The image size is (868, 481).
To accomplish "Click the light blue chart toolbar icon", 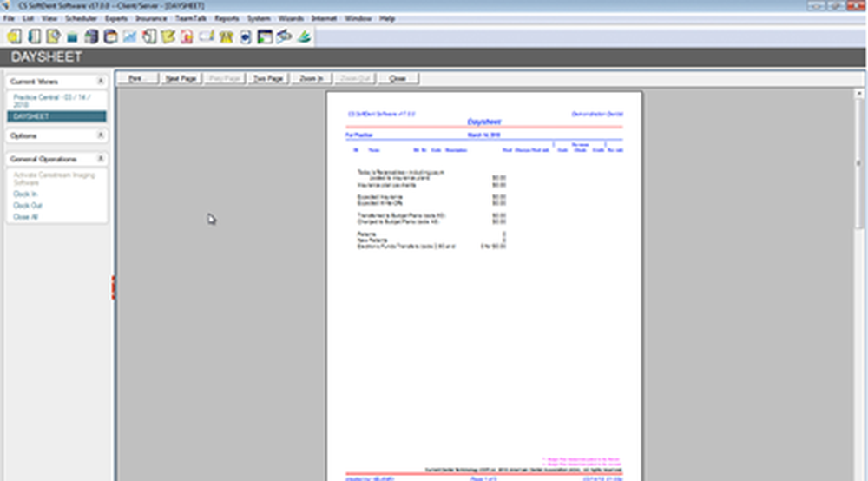I will [x=129, y=36].
